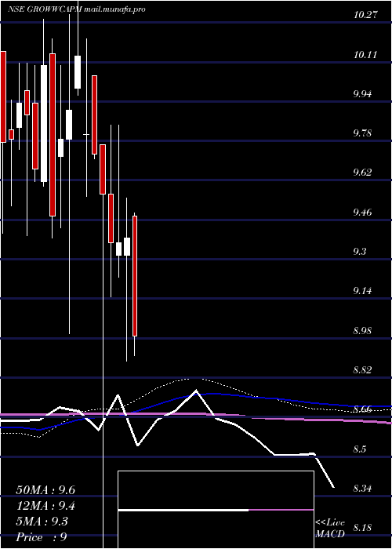Click the <<Live MACD label
Screen dimensions: 392x549
coord(330,529)
